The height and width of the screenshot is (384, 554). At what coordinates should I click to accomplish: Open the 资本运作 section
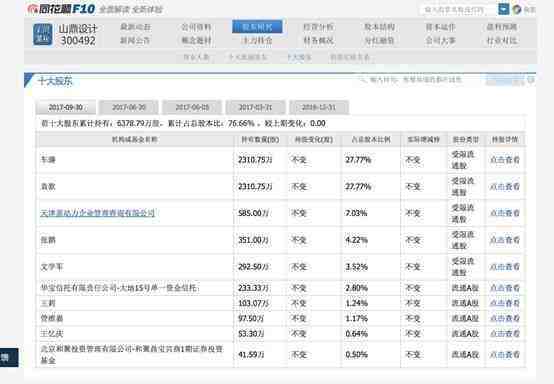pos(440,27)
